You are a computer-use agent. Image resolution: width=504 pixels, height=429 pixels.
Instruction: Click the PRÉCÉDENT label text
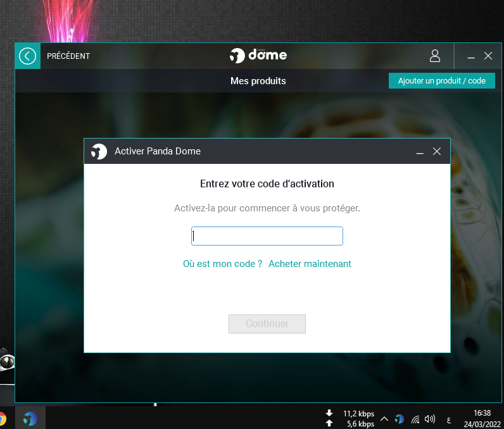click(68, 56)
